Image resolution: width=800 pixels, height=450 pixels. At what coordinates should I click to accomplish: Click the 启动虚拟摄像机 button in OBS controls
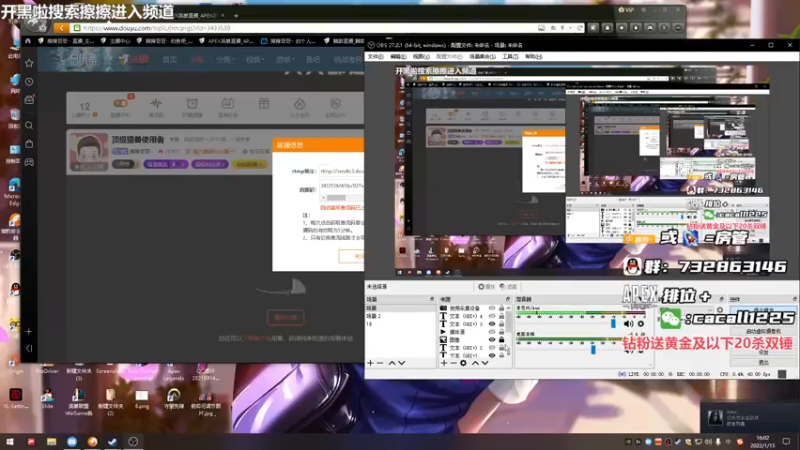pyautogui.click(x=763, y=332)
